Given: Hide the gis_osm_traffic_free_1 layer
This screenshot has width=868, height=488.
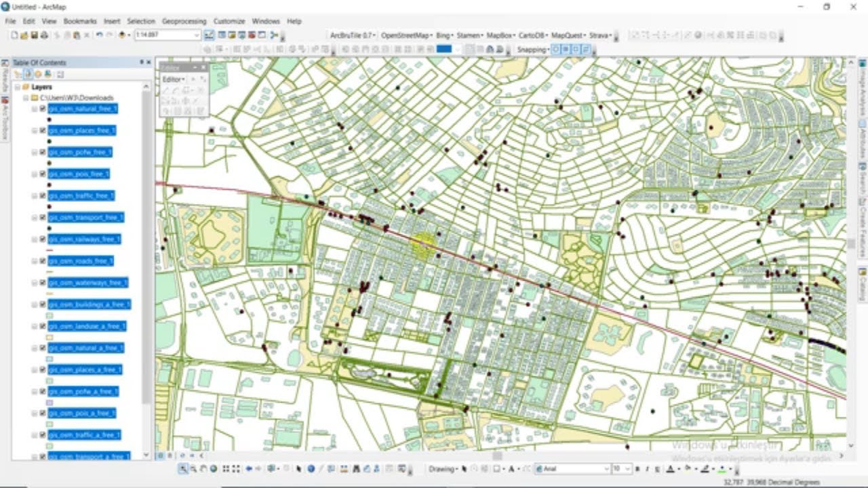Looking at the screenshot, I should [x=43, y=195].
